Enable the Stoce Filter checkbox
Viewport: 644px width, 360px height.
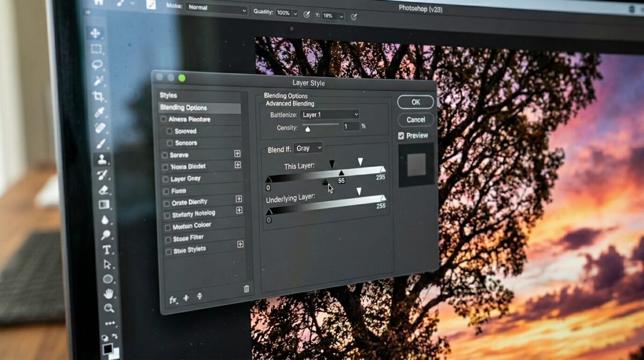coord(169,240)
